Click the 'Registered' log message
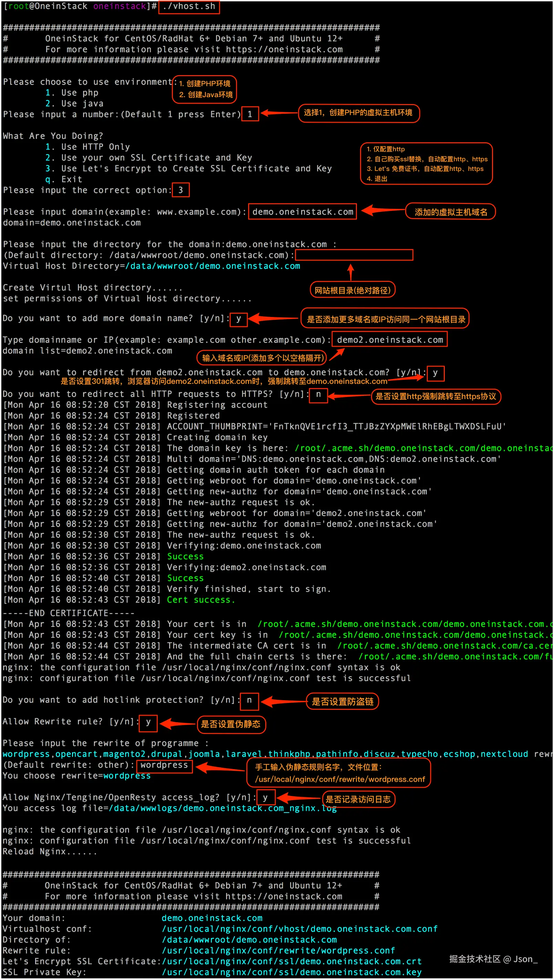The height and width of the screenshot is (980, 554). 193,416
